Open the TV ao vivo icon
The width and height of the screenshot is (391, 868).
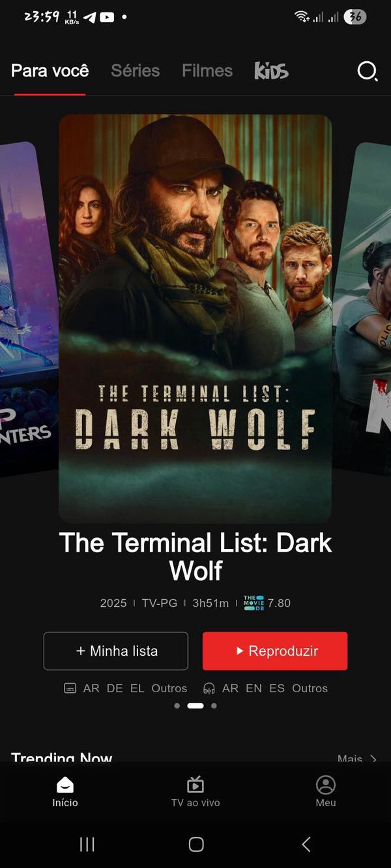(195, 784)
